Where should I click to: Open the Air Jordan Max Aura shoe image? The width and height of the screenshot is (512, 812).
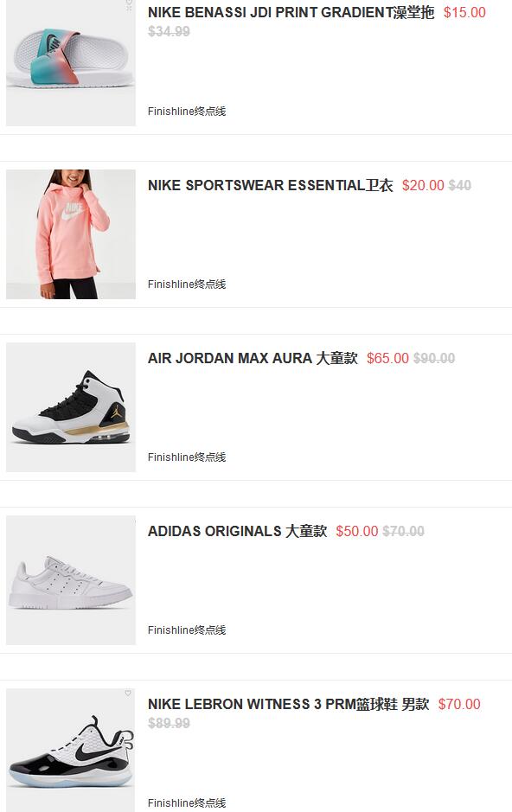[x=71, y=407]
